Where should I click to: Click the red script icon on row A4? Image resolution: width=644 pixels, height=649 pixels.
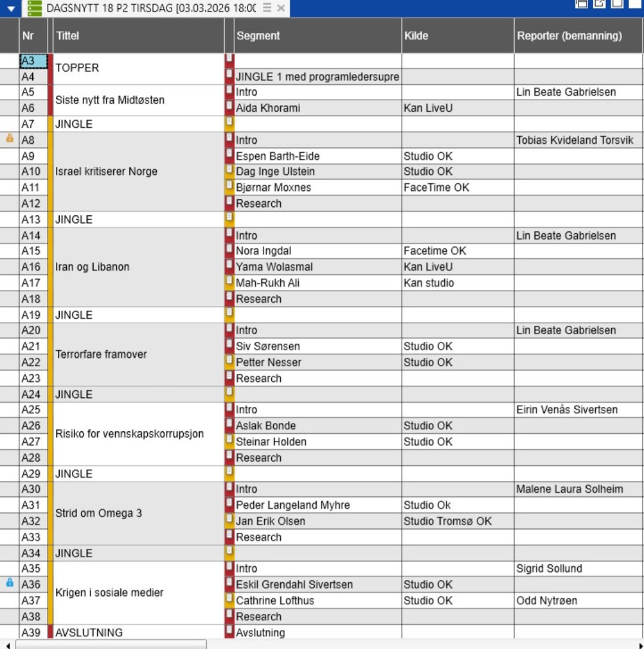pyautogui.click(x=229, y=75)
